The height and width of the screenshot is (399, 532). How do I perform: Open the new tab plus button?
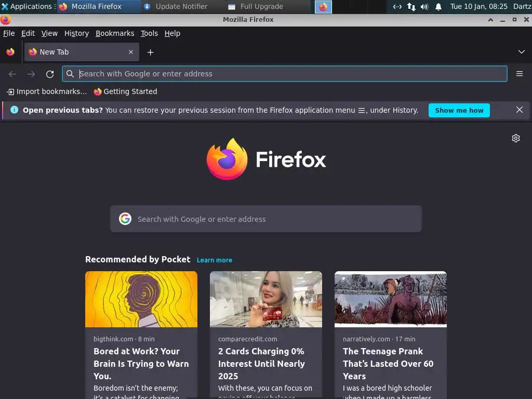point(150,52)
